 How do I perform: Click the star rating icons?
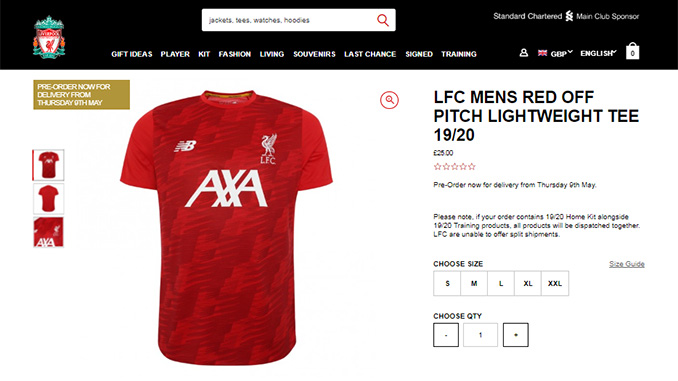tap(454, 166)
